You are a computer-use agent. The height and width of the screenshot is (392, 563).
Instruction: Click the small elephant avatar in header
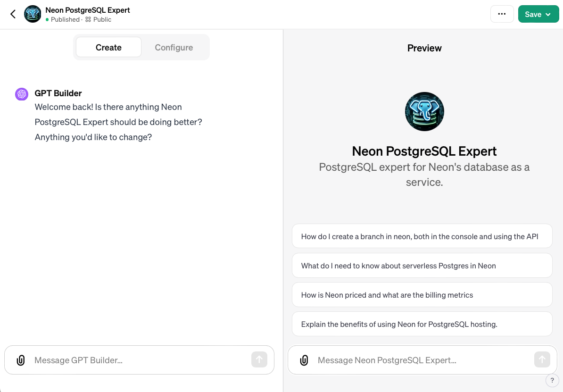(33, 14)
